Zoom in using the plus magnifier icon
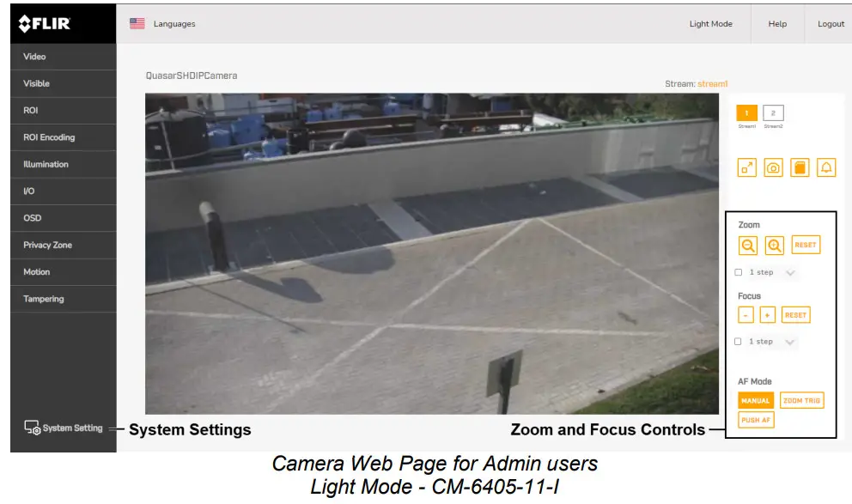Image resolution: width=852 pixels, height=504 pixels. click(x=775, y=246)
